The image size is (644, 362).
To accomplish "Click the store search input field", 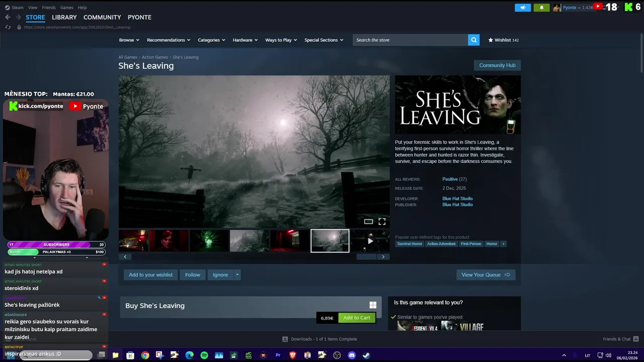I will tap(410, 40).
